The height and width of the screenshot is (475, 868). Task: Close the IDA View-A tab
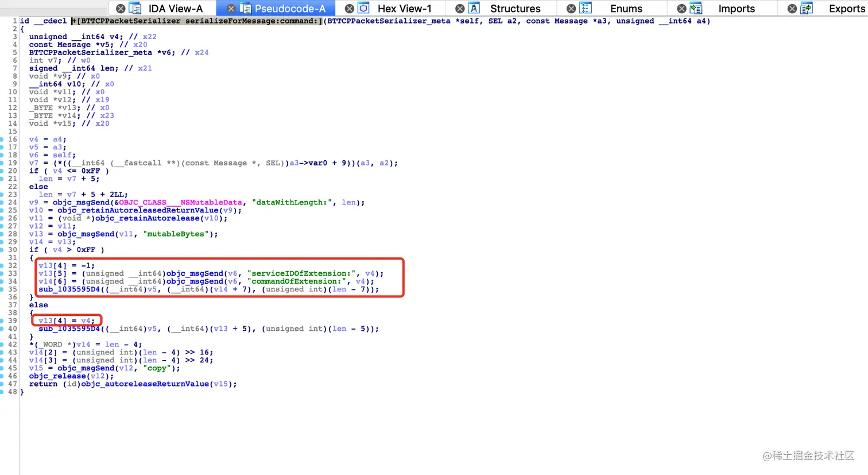point(121,9)
